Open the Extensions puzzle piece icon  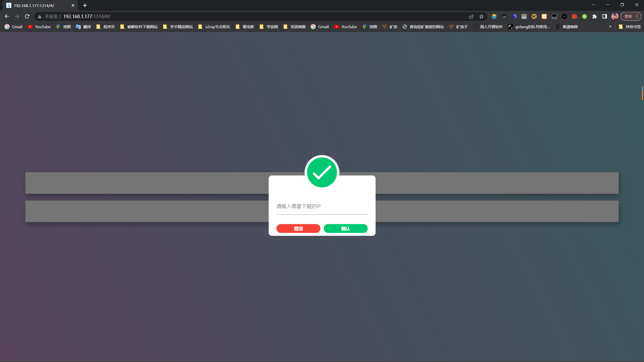click(x=594, y=16)
